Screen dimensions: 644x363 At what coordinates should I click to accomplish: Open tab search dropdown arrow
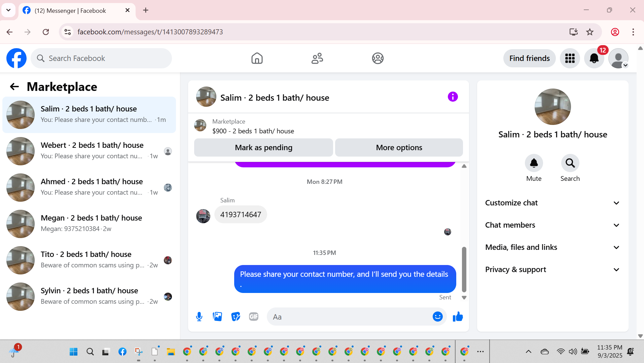pos(8,10)
